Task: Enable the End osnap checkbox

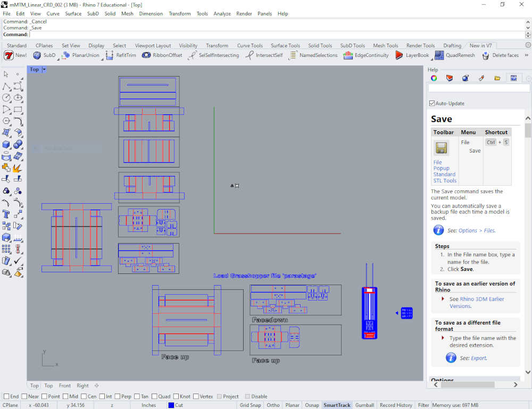Action: coord(6,396)
